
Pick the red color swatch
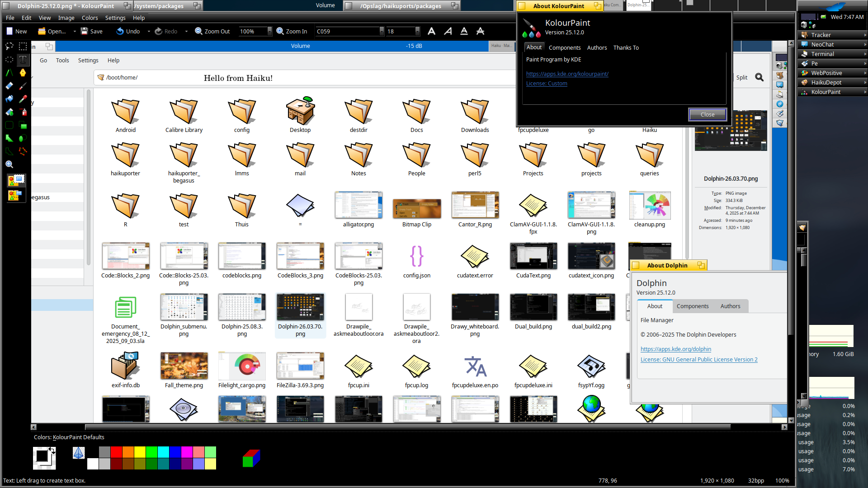(x=116, y=452)
